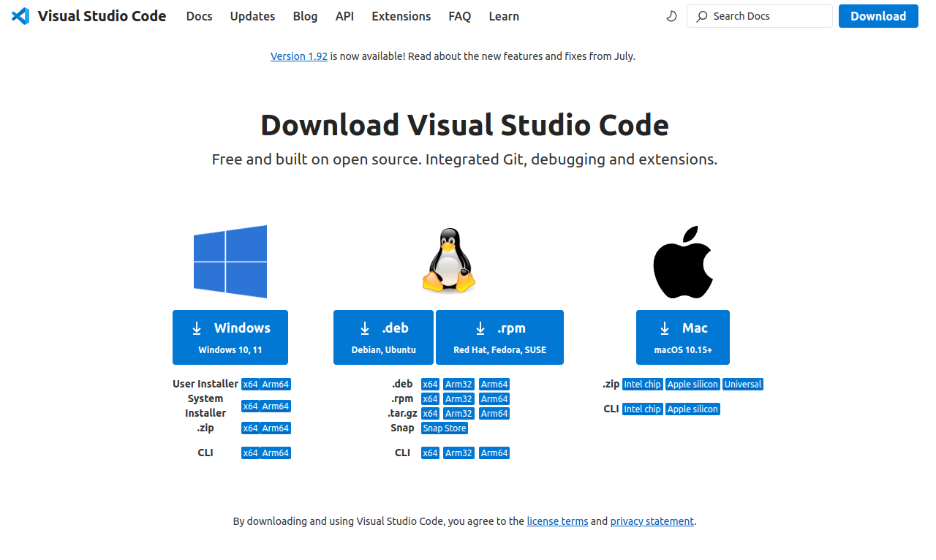Click the Windows logo image
Image resolution: width=936 pixels, height=560 pixels.
(230, 262)
